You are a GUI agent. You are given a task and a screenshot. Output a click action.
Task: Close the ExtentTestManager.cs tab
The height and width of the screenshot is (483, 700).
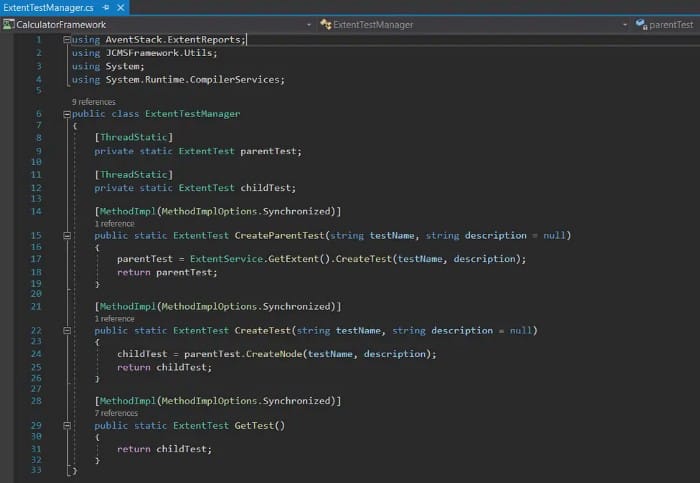click(121, 8)
